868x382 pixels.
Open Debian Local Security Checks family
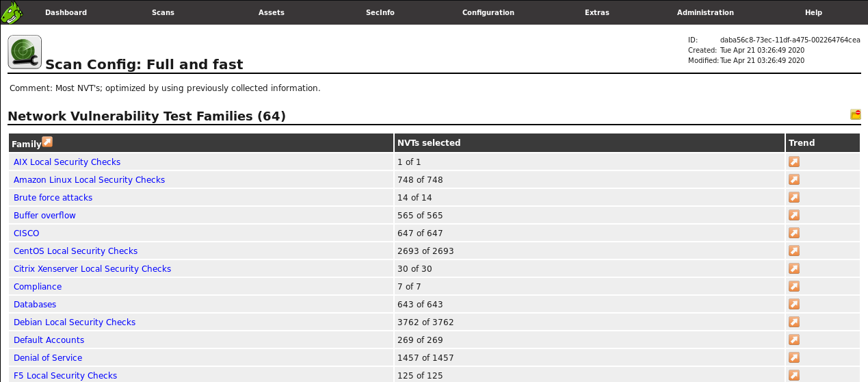[75, 322]
